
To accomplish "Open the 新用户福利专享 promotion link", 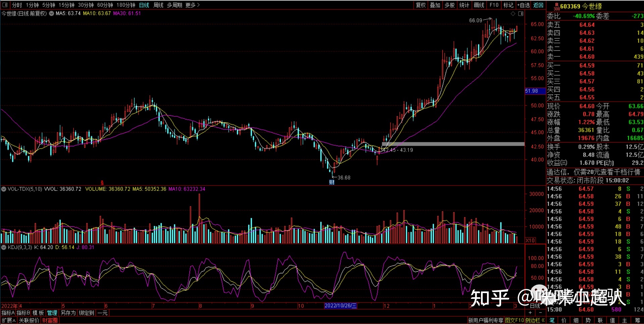I will click(486, 320).
